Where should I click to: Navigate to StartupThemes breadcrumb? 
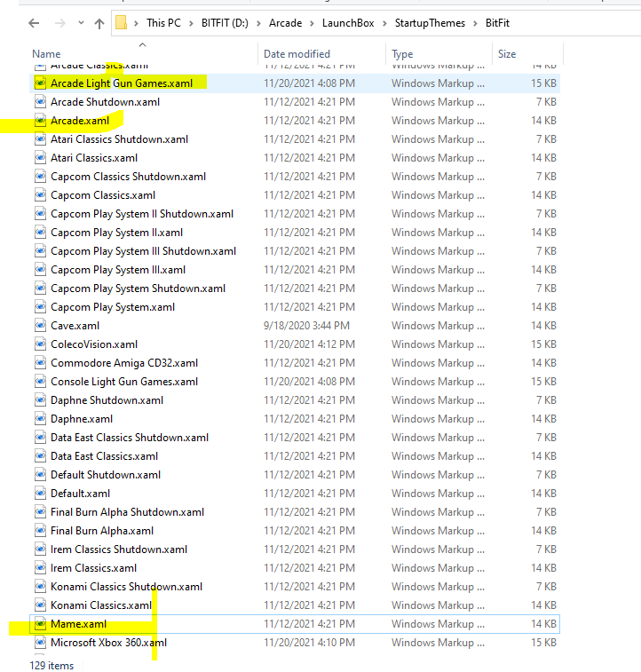pos(430,23)
